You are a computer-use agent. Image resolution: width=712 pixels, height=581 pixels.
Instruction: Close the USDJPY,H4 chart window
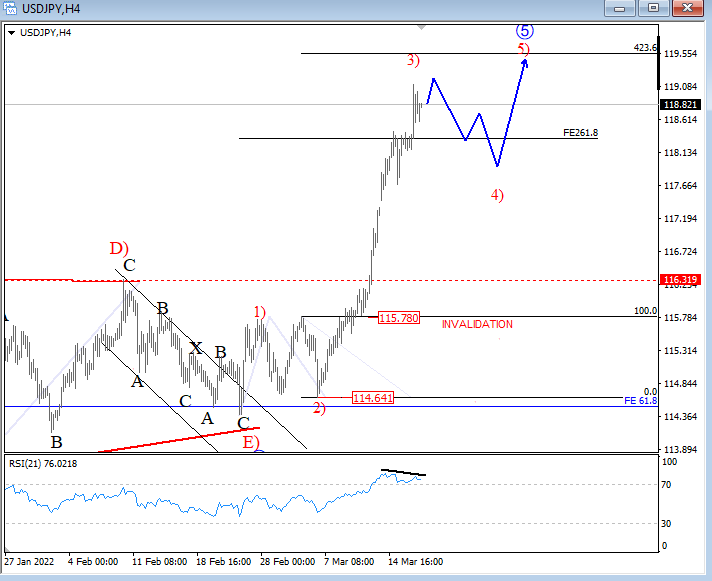tap(687, 8)
